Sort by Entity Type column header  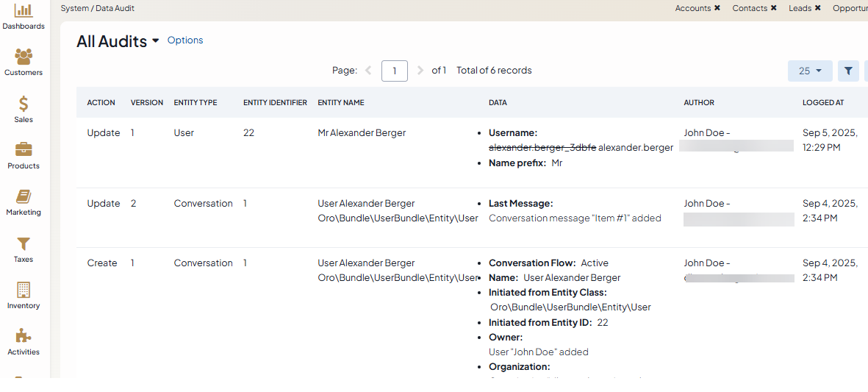(196, 103)
